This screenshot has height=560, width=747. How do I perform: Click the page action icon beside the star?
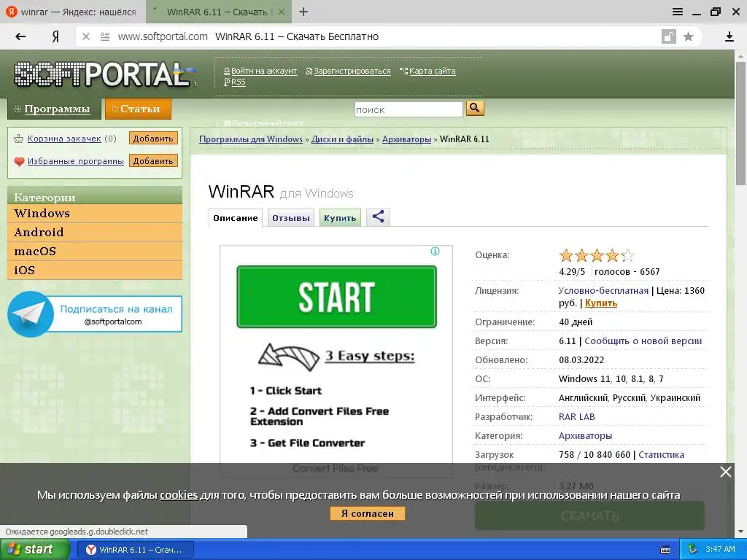point(669,36)
